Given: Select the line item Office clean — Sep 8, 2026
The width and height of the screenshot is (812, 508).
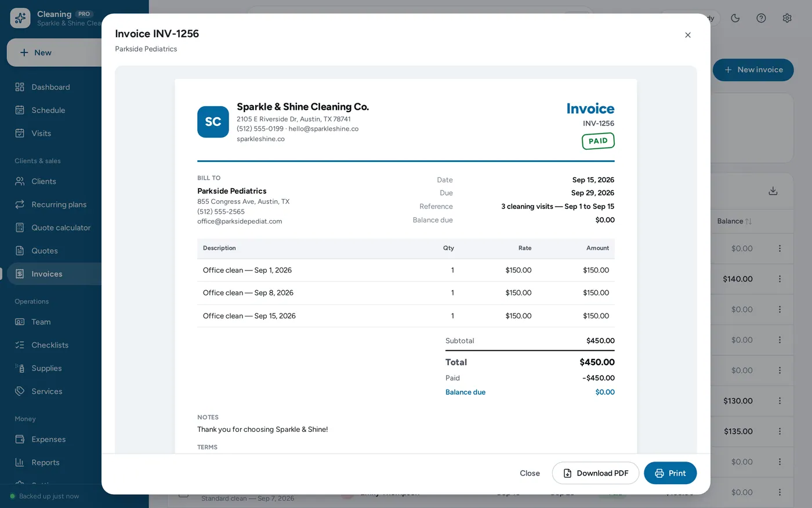Looking at the screenshot, I should pyautogui.click(x=406, y=293).
